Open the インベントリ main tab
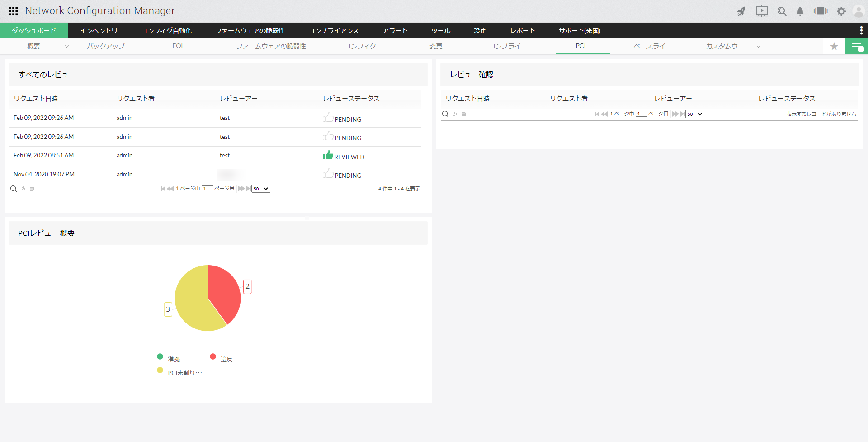Viewport: 868px width, 442px height. tap(99, 31)
